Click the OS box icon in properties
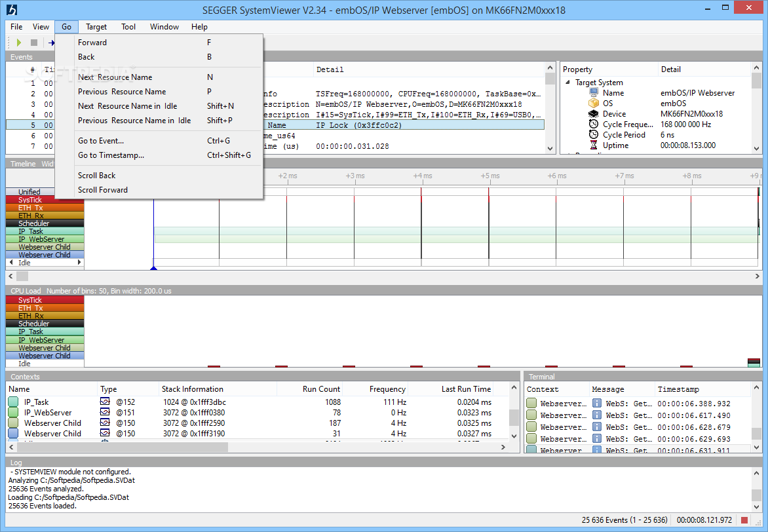This screenshot has height=532, width=768. point(594,103)
